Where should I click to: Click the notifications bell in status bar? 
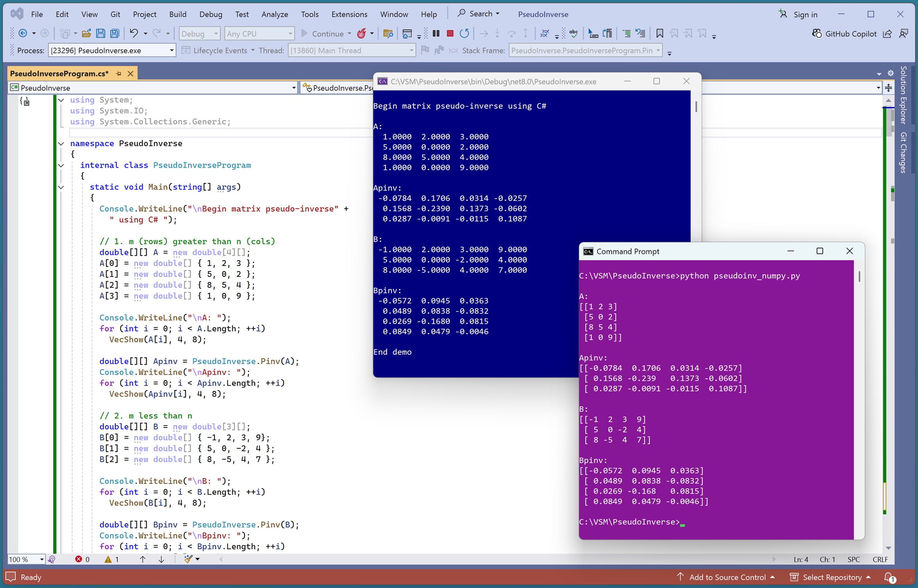coord(889,577)
